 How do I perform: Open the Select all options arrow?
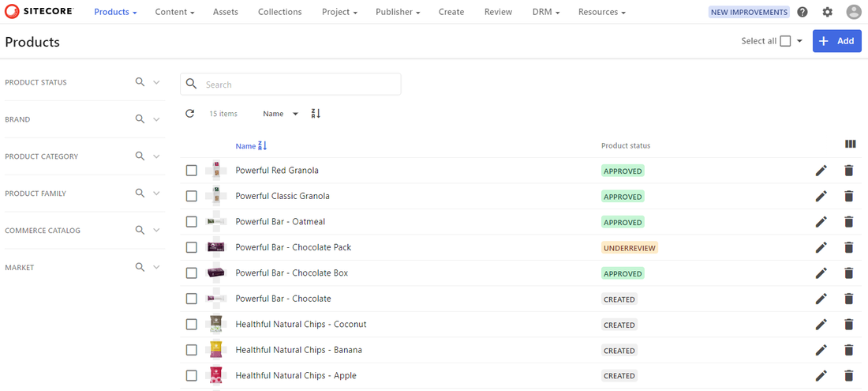[x=799, y=41]
